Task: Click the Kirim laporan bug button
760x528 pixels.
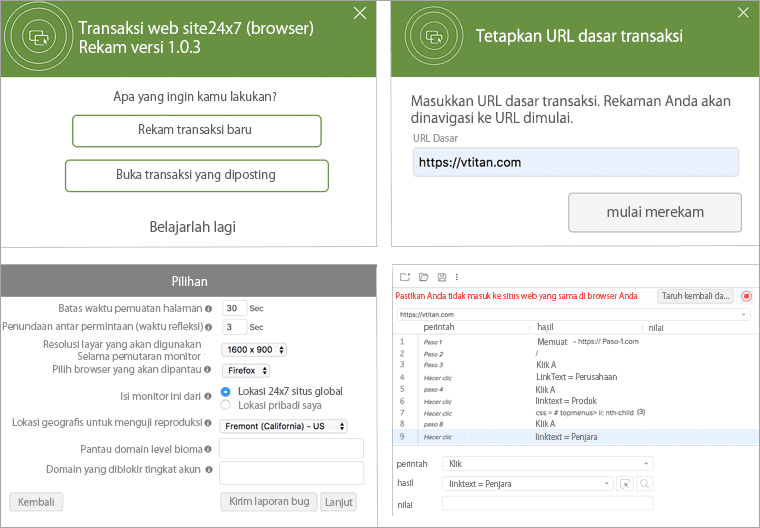Action: coord(269,502)
